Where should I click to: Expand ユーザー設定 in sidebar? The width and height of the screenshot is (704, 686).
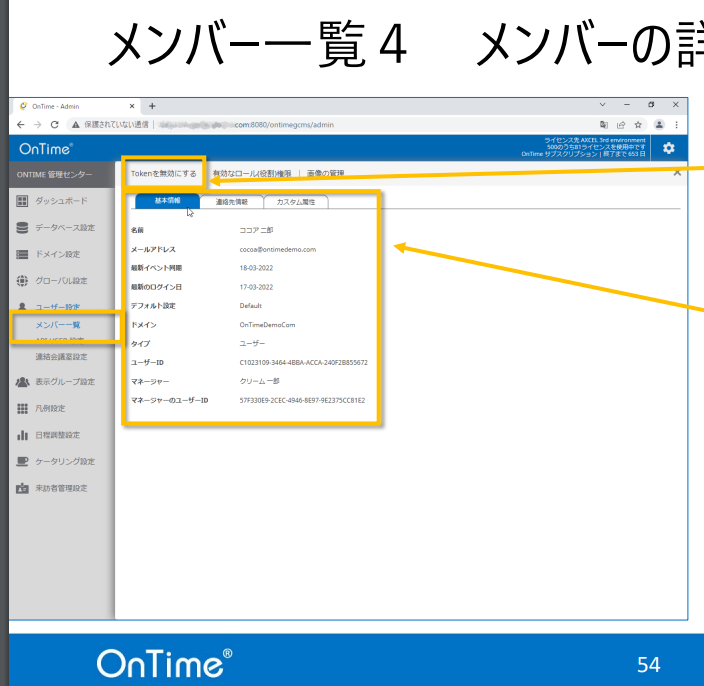click(58, 307)
